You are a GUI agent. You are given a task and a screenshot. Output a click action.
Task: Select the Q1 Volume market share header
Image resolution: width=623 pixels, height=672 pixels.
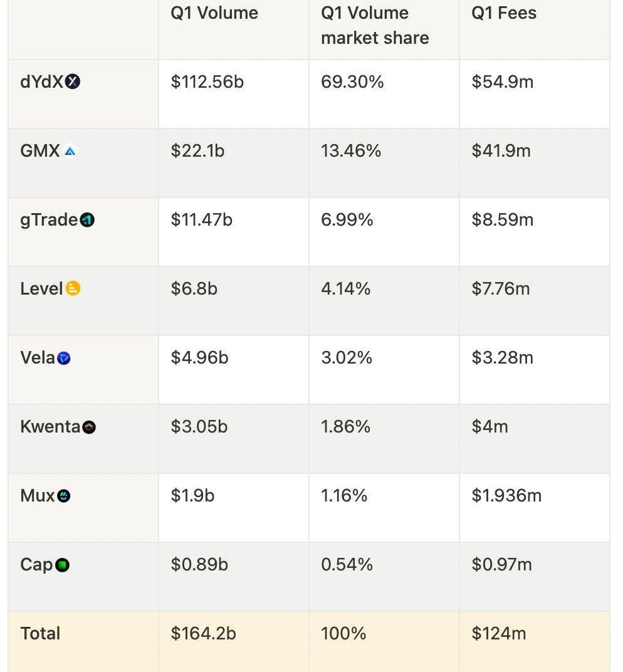(x=375, y=25)
